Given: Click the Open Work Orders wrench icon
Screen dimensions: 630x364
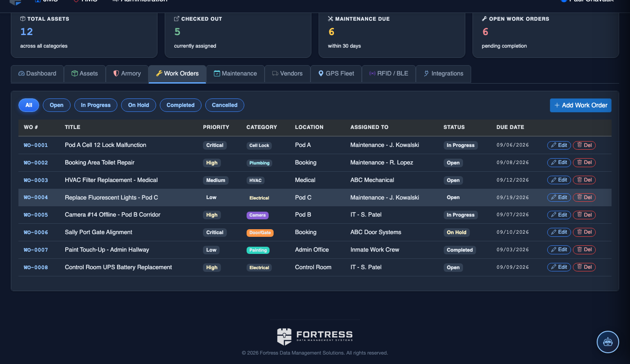Looking at the screenshot, I should coord(485,19).
